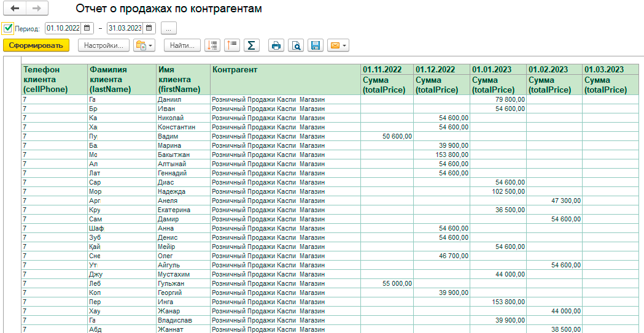Viewport: 644px width, 333px height.
Task: Open report variants dropdown next to Настройки
Action: pos(144,45)
